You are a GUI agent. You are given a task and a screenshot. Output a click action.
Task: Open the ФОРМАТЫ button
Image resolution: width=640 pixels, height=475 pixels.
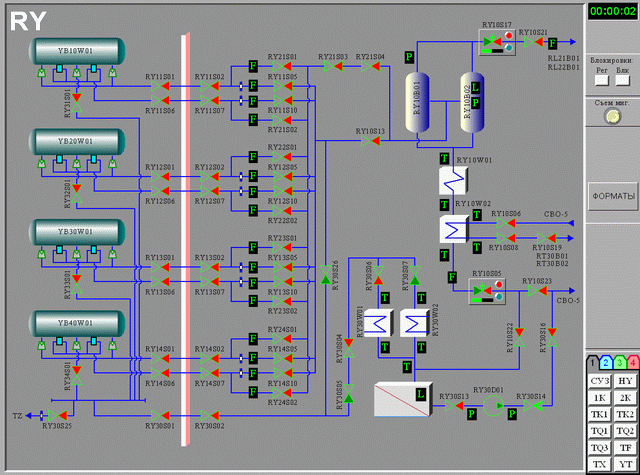[613, 196]
